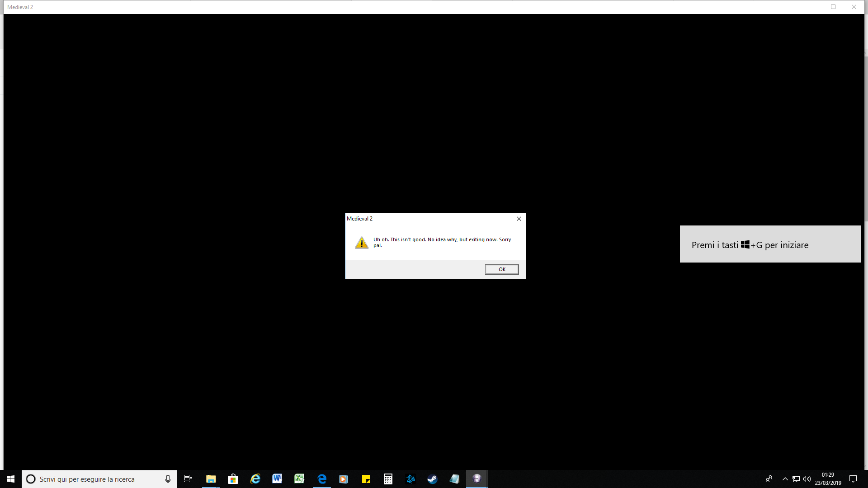Viewport: 868px width, 488px height.
Task: Click the warning triangle icon in the dialog
Action: pyautogui.click(x=362, y=243)
